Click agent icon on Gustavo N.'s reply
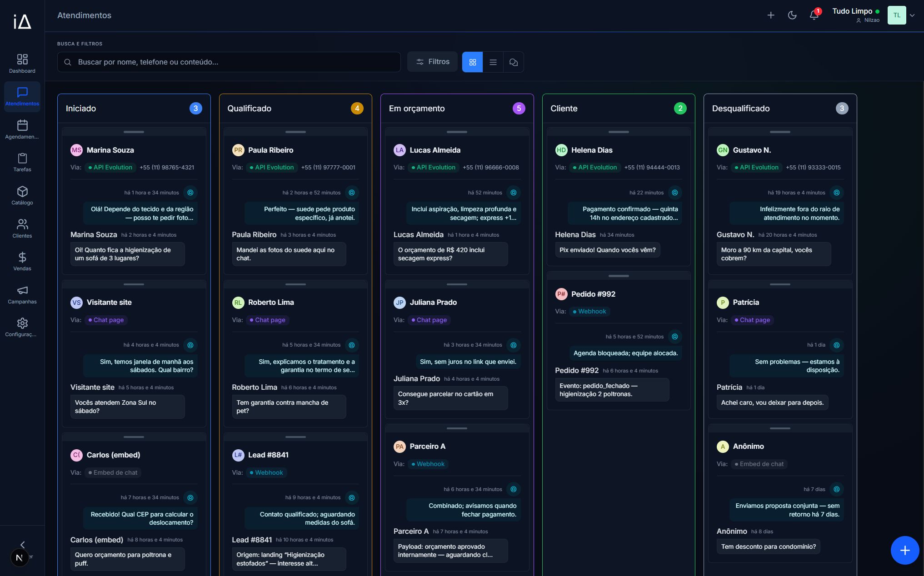 (x=837, y=193)
